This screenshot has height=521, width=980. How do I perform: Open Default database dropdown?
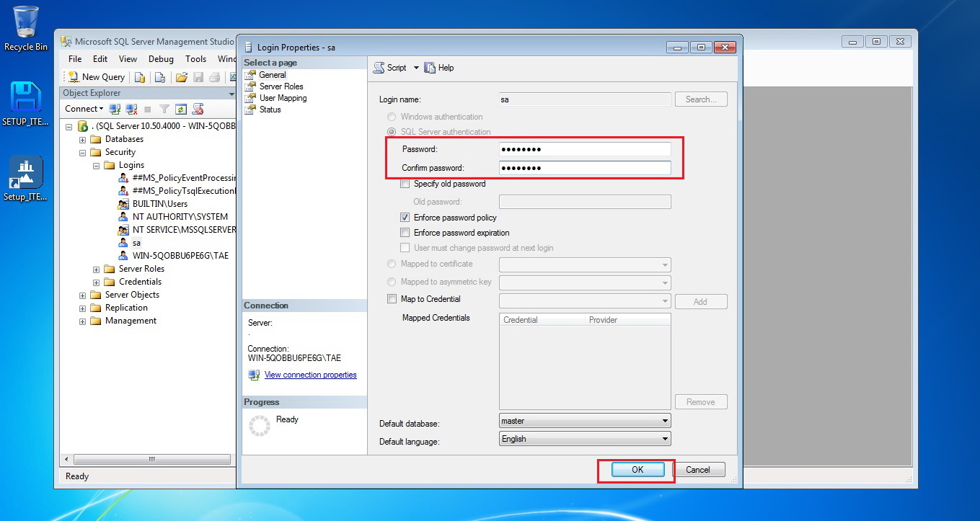[x=585, y=421]
